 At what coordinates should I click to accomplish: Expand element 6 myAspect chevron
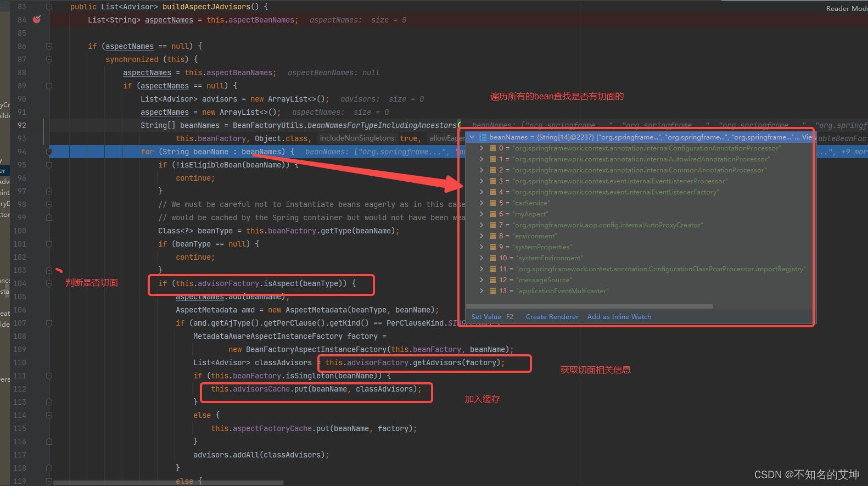481,214
